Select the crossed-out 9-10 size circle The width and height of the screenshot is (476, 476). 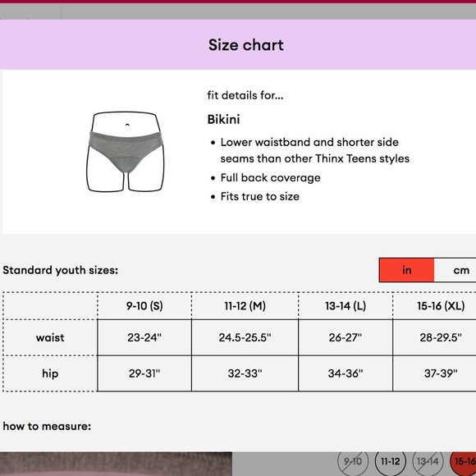click(353, 462)
